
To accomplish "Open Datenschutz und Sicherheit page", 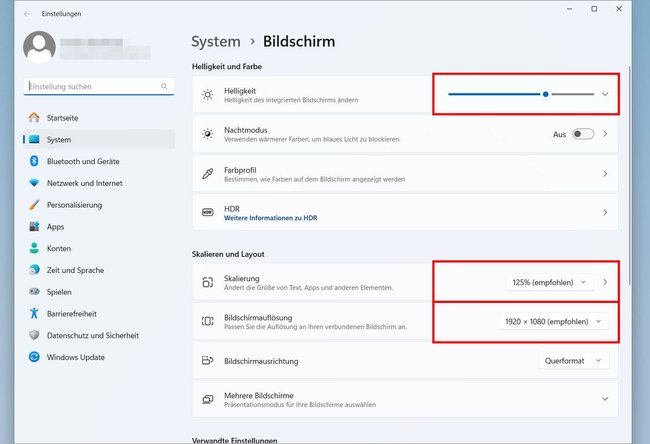I will [x=99, y=335].
